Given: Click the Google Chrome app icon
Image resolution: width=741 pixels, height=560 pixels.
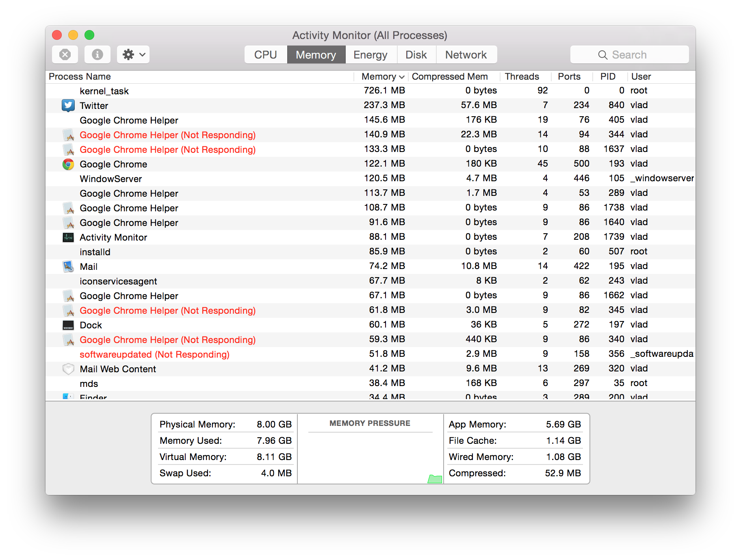Looking at the screenshot, I should click(x=68, y=164).
